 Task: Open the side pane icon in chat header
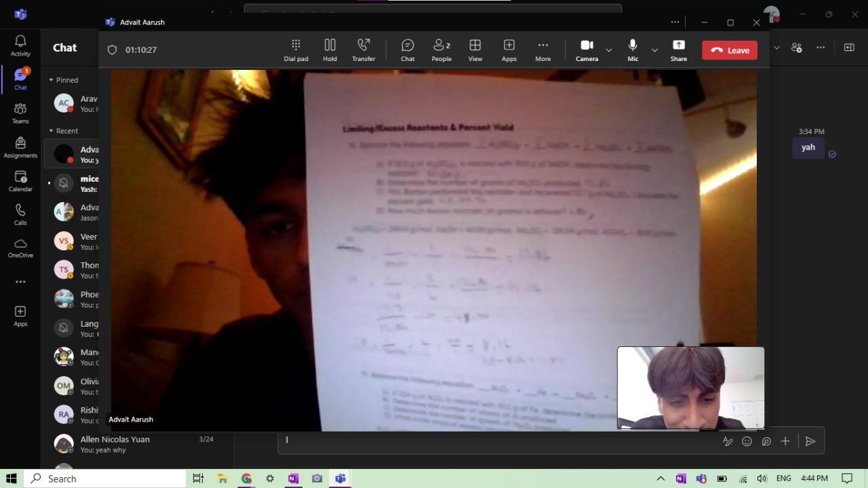pyautogui.click(x=849, y=47)
